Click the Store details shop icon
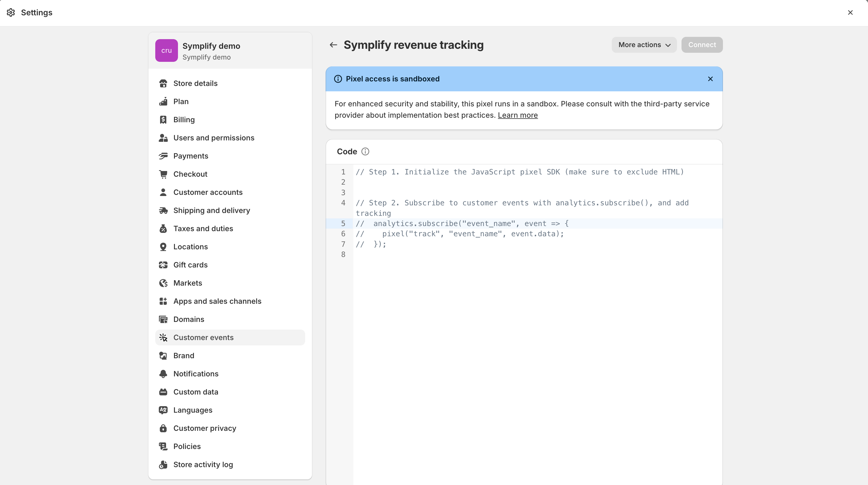The image size is (868, 485). tap(163, 83)
